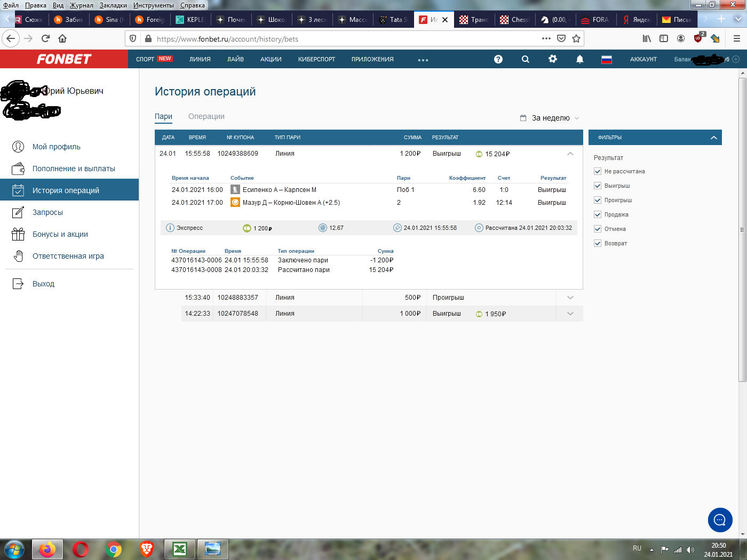Image resolution: width=747 pixels, height=560 pixels.
Task: Click the help question mark icon
Action: coord(498,59)
